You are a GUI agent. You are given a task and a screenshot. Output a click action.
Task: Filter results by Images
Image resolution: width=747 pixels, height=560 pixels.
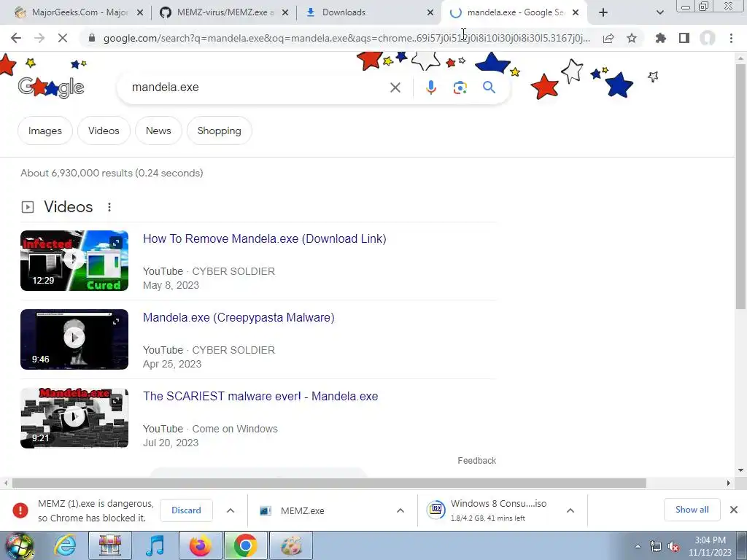(44, 131)
